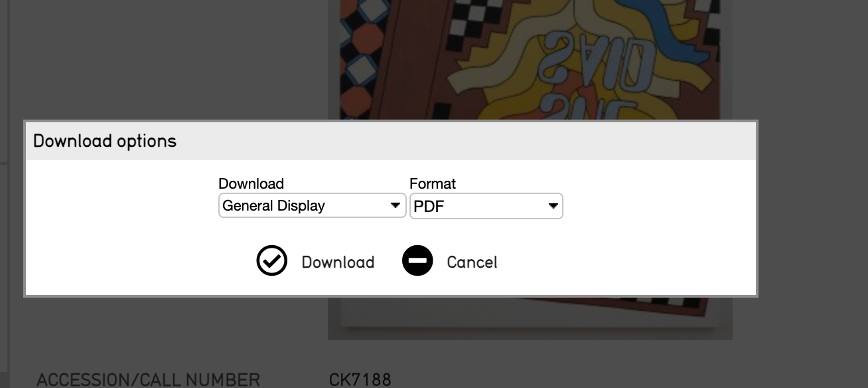Click the Download options title bar

pos(391,142)
